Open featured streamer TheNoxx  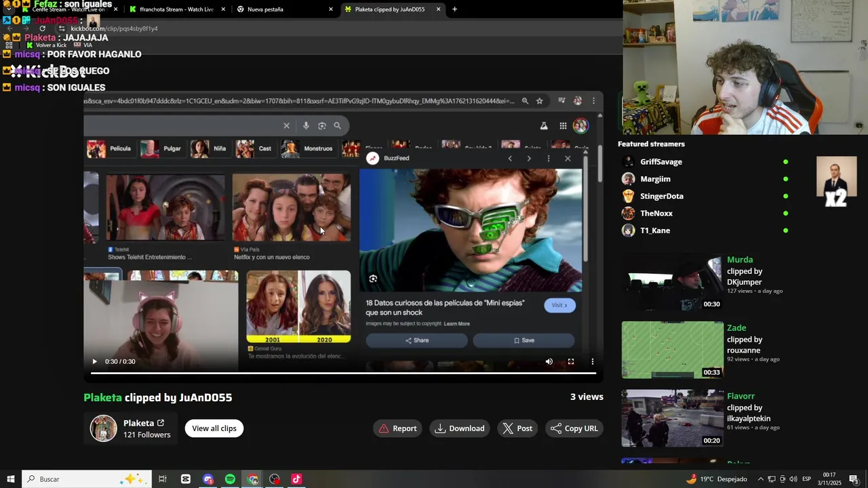656,213
